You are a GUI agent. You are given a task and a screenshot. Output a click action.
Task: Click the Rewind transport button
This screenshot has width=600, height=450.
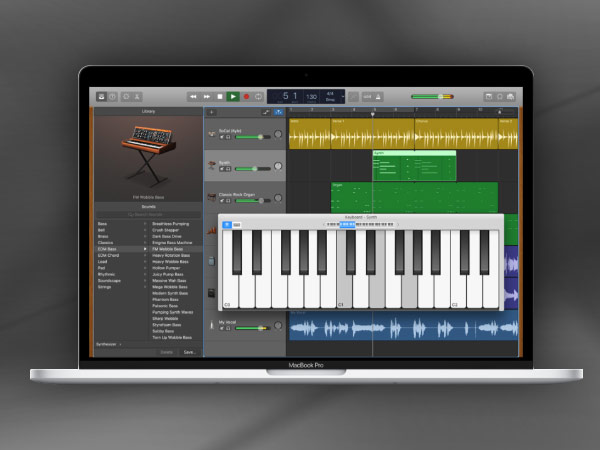193,97
